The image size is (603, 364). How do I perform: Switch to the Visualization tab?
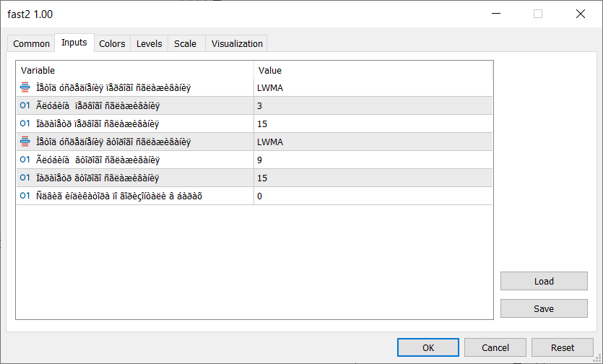click(237, 44)
